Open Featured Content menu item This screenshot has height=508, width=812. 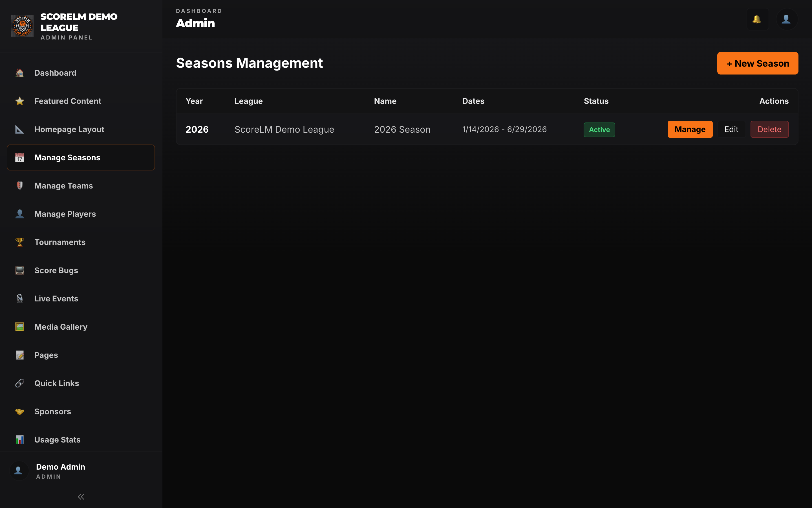coord(81,101)
